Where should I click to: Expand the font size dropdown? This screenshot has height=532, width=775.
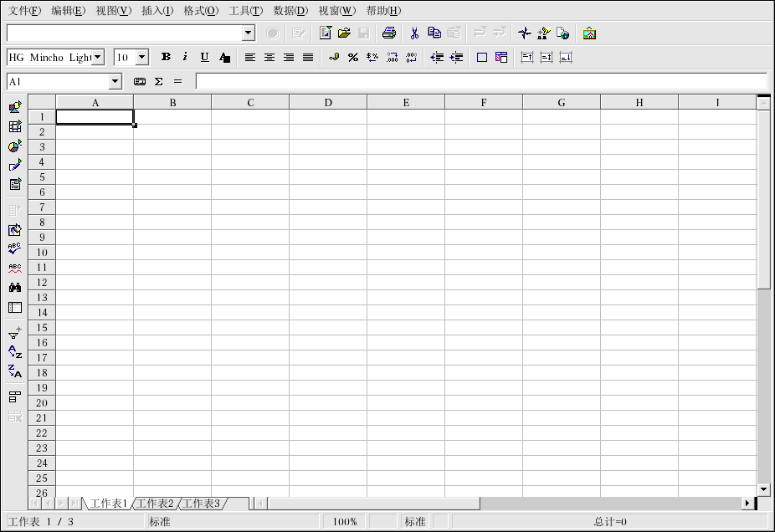point(141,58)
